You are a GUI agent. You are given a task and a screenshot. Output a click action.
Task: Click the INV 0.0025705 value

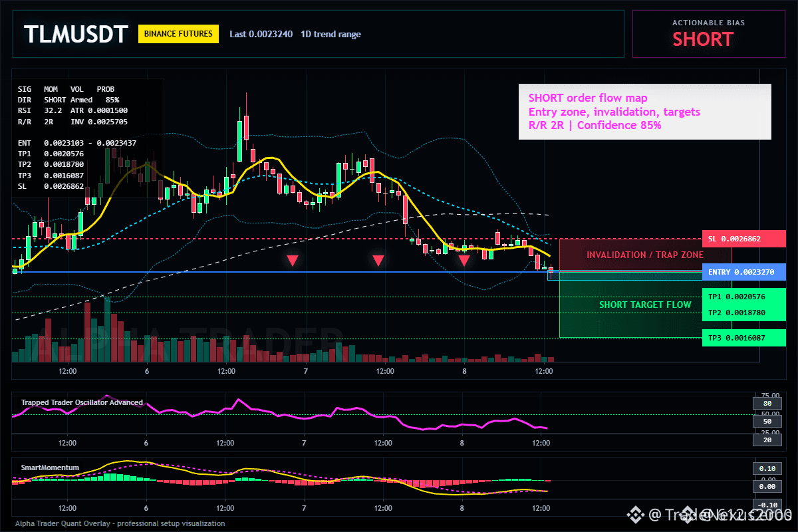click(x=98, y=122)
